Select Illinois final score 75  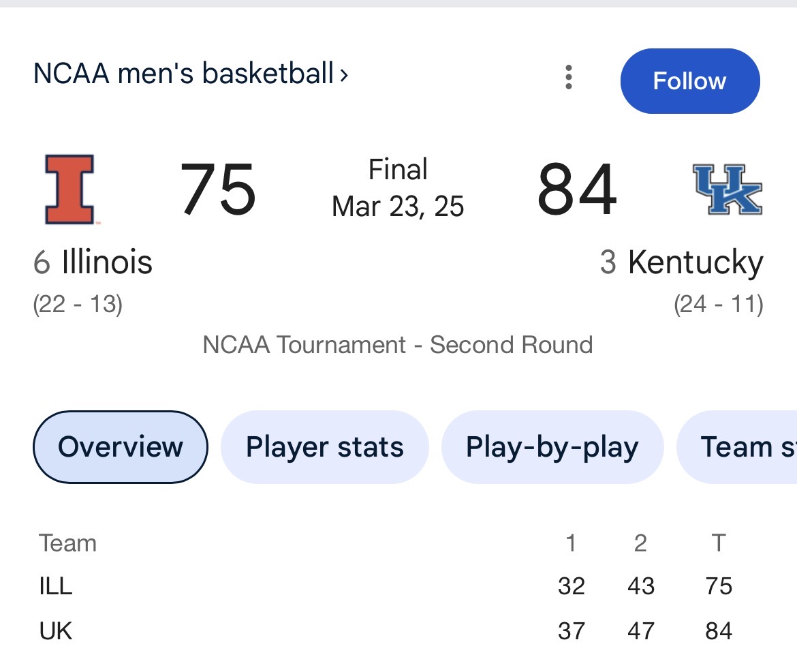point(218,189)
